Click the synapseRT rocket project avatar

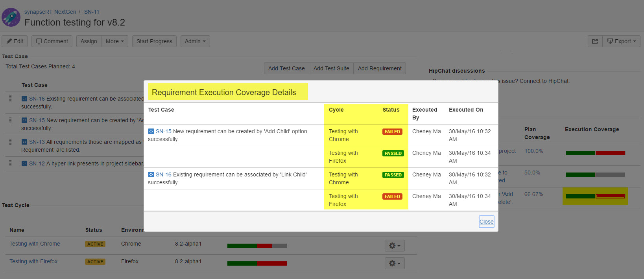(x=11, y=17)
